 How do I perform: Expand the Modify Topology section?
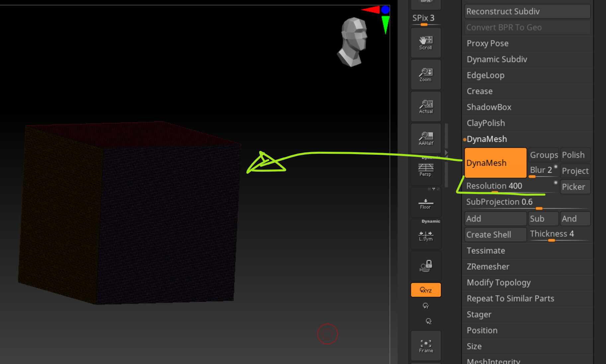pos(527,282)
